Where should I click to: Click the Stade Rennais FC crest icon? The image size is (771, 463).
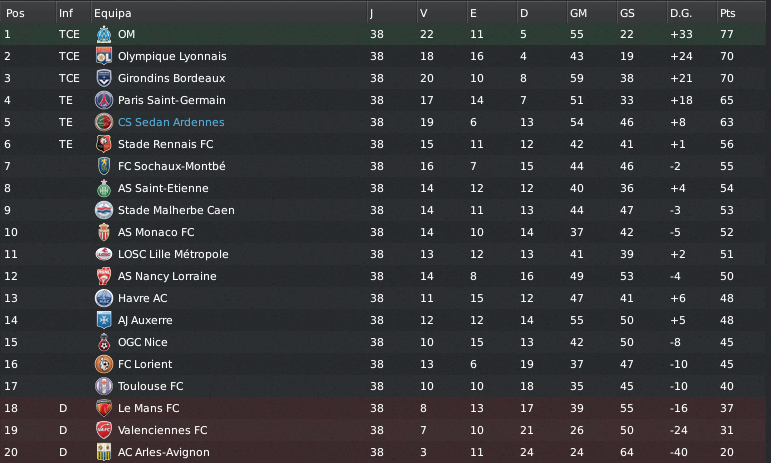[x=103, y=144]
